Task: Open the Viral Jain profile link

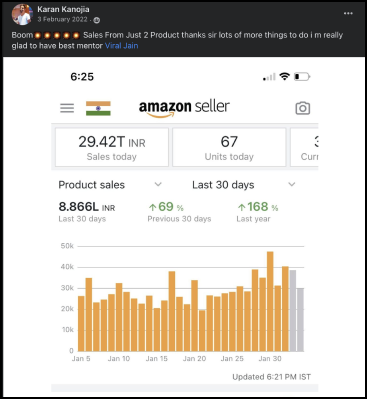Action: (x=121, y=46)
